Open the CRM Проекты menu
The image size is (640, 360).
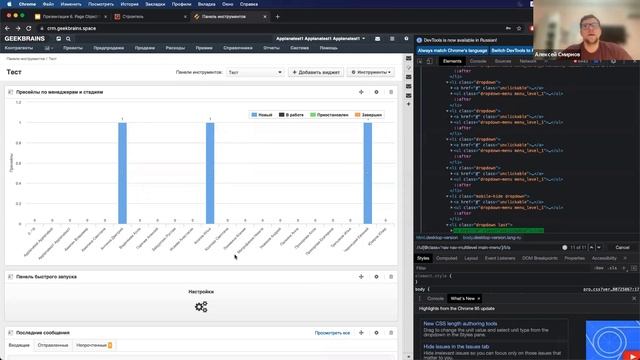(73, 48)
